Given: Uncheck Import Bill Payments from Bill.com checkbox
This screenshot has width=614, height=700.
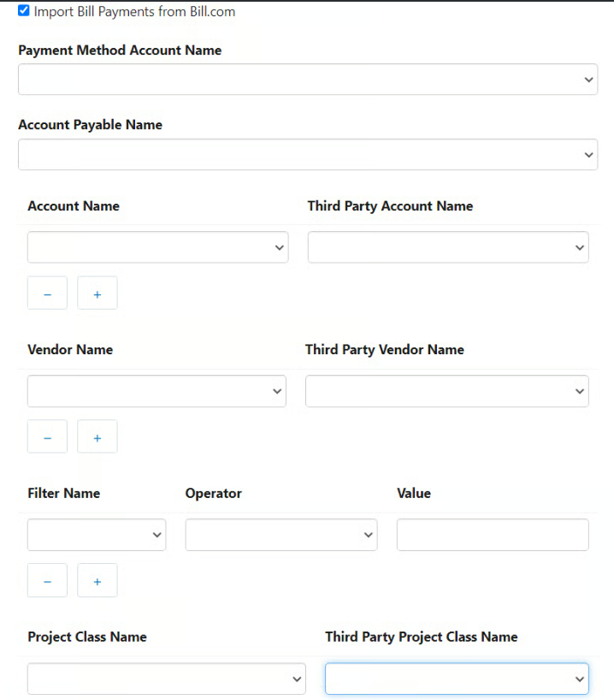Looking at the screenshot, I should pos(24,11).
